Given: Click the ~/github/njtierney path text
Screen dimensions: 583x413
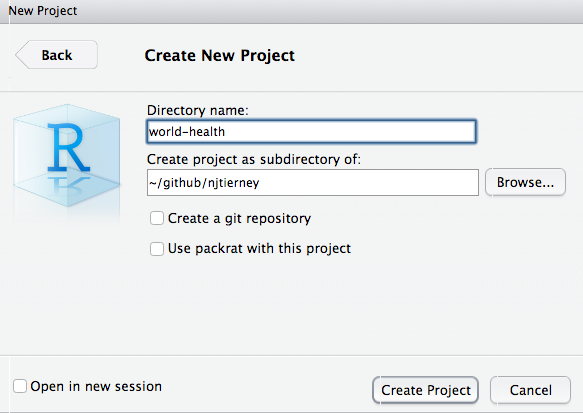Looking at the screenshot, I should tap(204, 183).
